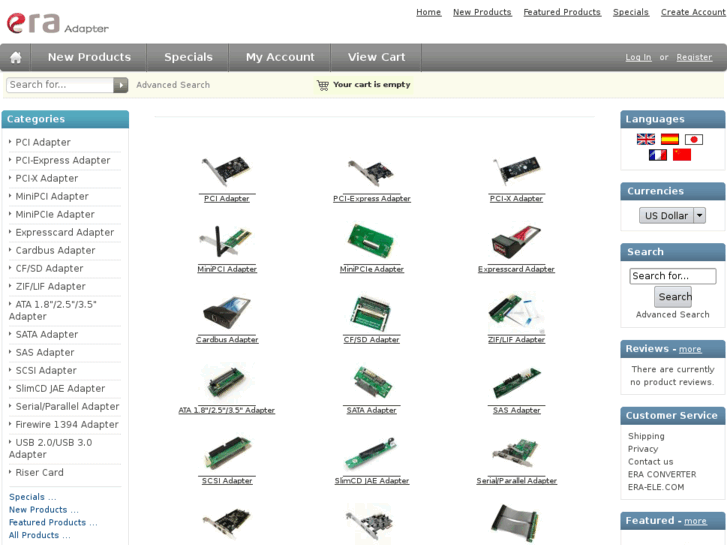Click the Log In link

pyautogui.click(x=638, y=58)
